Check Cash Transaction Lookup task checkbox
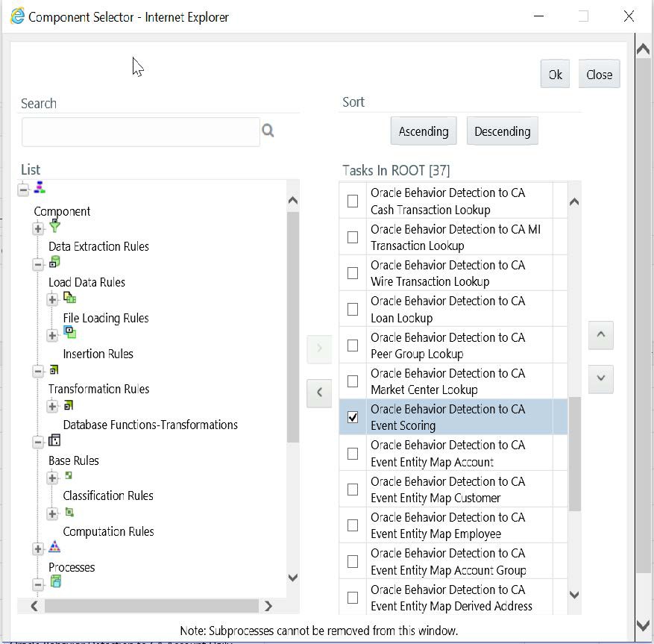Screen dimensions: 654x644 coord(353,201)
